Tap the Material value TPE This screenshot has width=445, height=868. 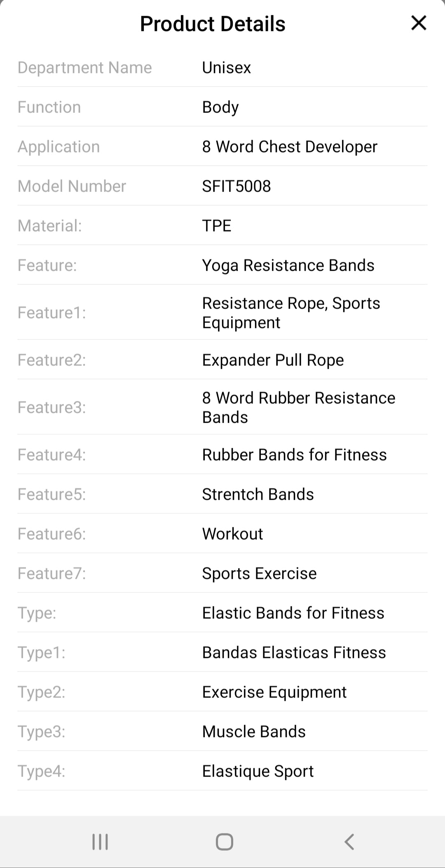pyautogui.click(x=217, y=226)
